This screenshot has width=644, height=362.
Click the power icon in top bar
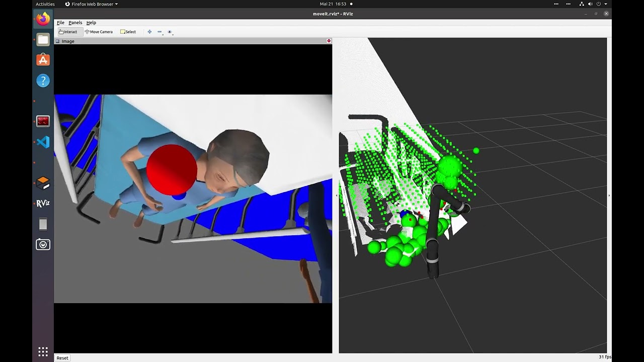599,4
